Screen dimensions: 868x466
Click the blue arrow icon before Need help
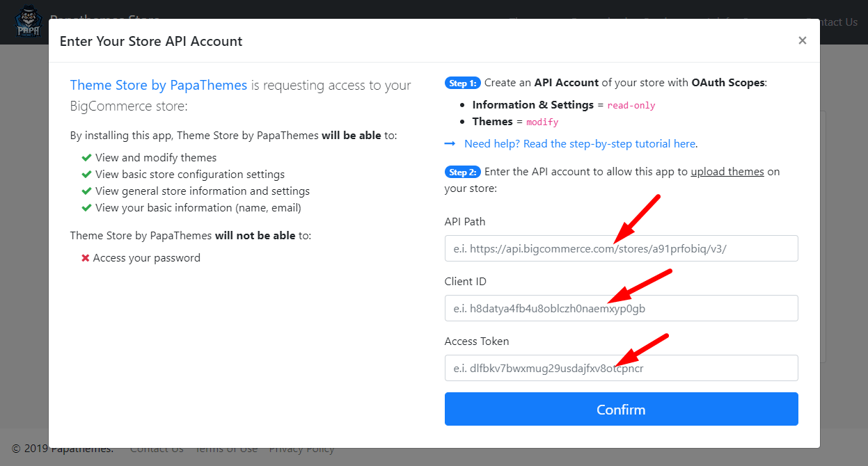450,144
